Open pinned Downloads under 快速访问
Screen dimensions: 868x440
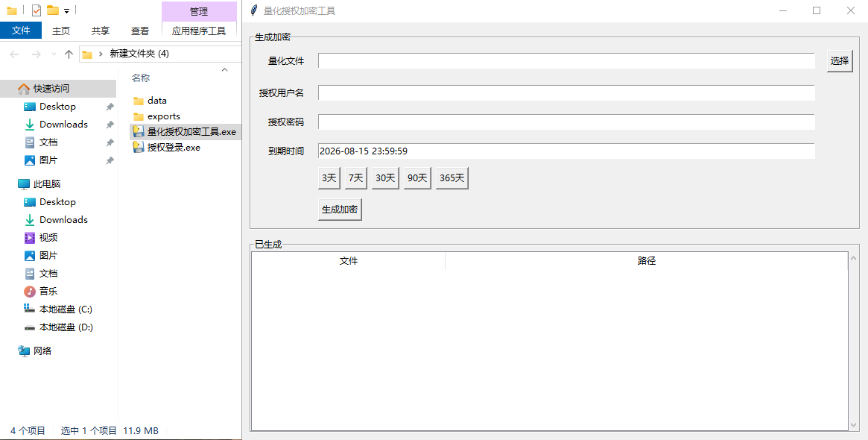tap(63, 124)
